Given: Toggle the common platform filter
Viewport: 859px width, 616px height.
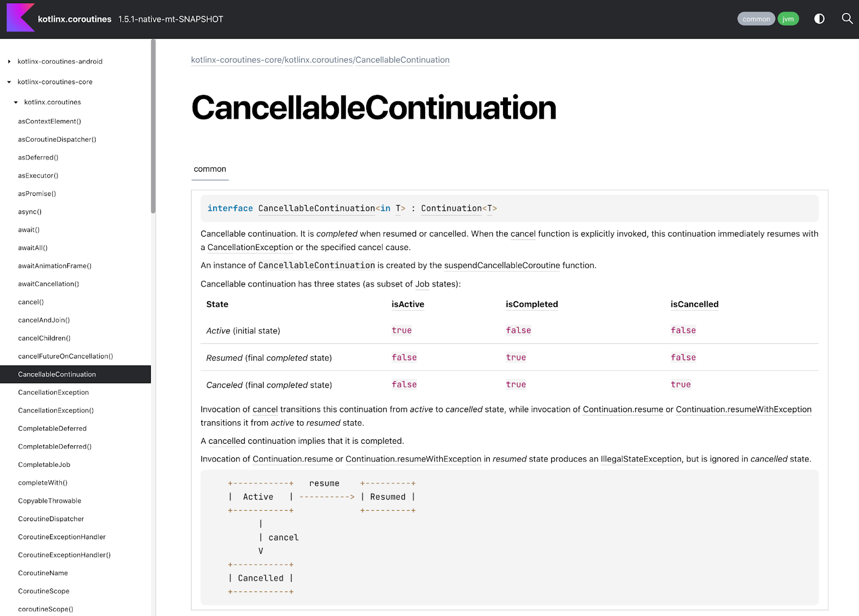Looking at the screenshot, I should coord(756,19).
